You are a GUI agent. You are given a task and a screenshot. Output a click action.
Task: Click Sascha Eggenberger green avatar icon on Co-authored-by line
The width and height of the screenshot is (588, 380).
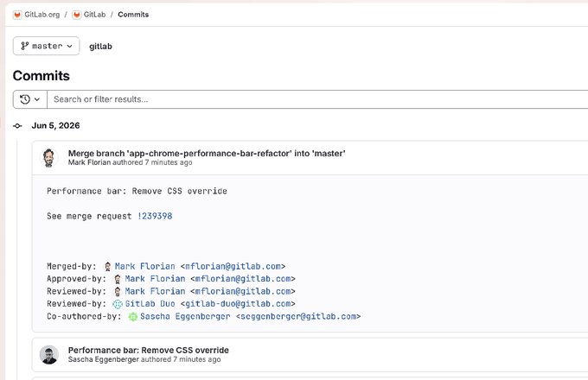click(x=133, y=317)
